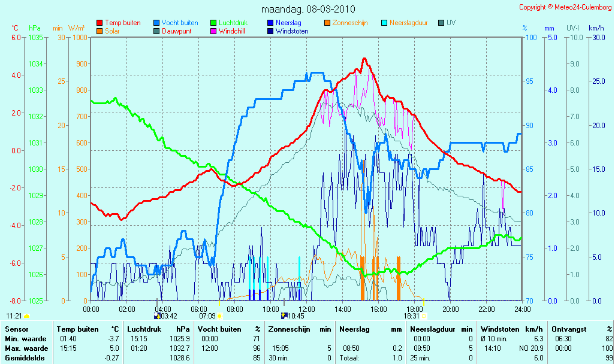Click the chart title maandag, 08-03-2010
The width and height of the screenshot is (615, 364).
308,9
